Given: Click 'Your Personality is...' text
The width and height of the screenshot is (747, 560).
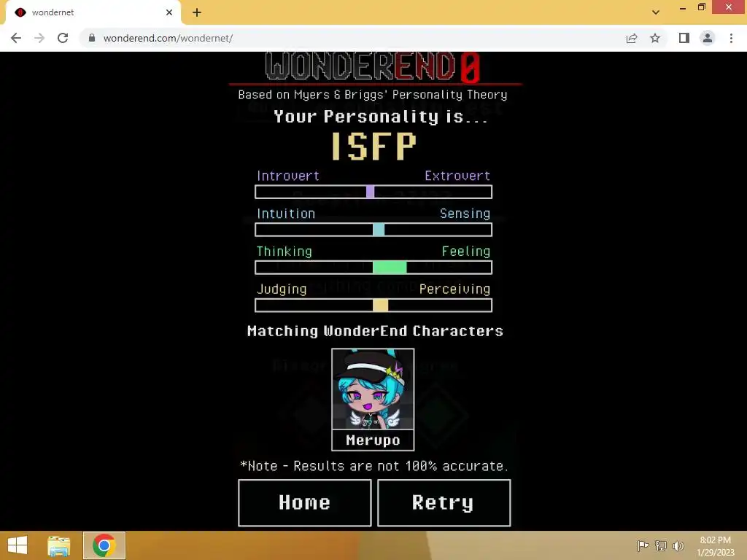Looking at the screenshot, I should tap(381, 117).
